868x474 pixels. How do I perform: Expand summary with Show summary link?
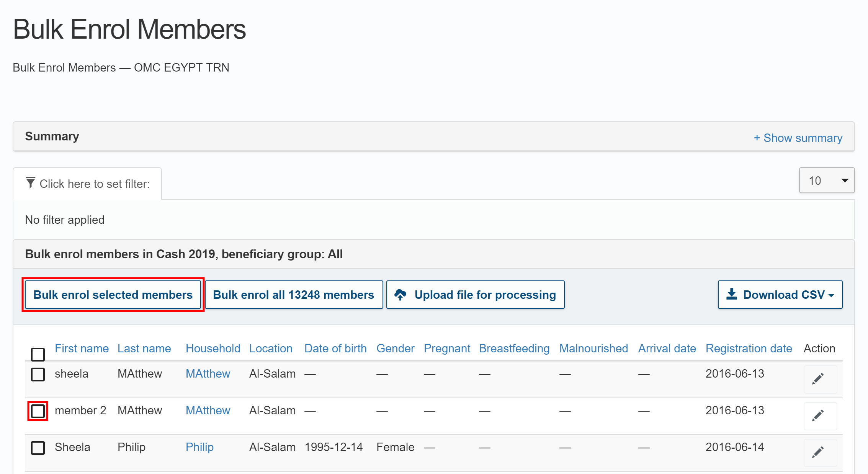(x=798, y=138)
